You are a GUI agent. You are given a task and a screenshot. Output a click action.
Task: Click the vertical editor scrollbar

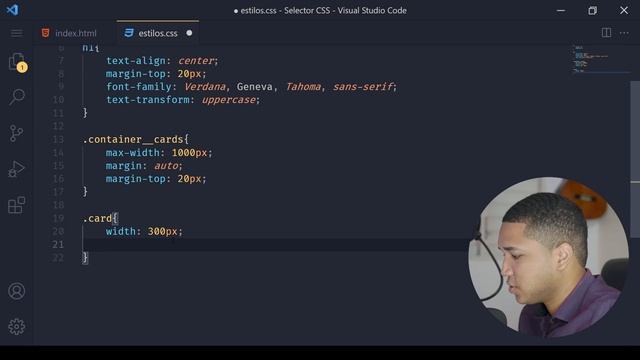[x=635, y=159]
